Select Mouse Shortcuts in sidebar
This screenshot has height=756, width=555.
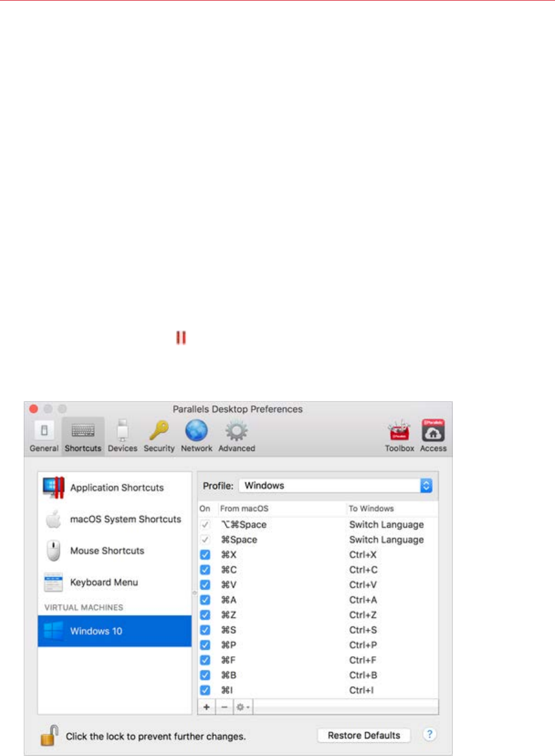(115, 551)
